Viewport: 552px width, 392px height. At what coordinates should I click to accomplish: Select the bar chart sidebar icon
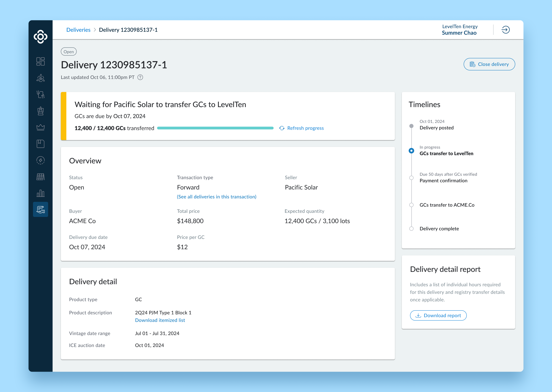40,193
